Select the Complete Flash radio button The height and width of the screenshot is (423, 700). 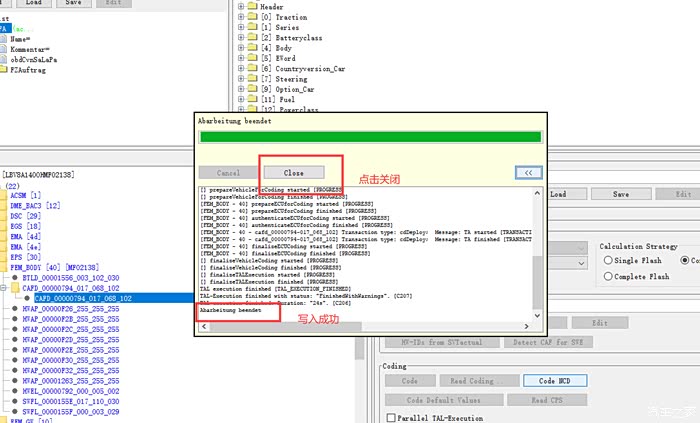[608, 276]
